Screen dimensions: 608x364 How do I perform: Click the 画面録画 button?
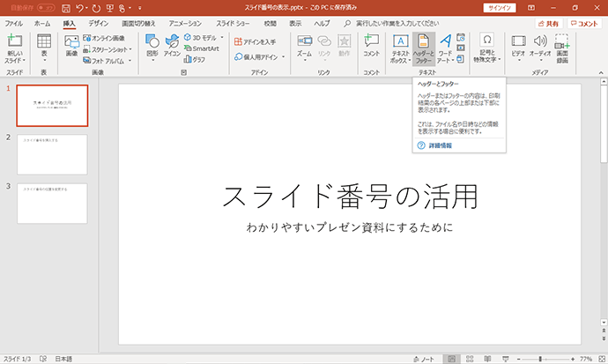[x=562, y=48]
